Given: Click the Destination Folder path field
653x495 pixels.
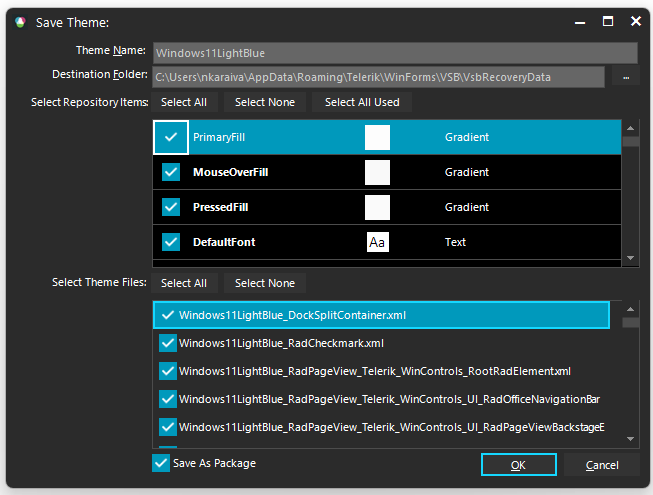Looking at the screenshot, I should click(378, 77).
